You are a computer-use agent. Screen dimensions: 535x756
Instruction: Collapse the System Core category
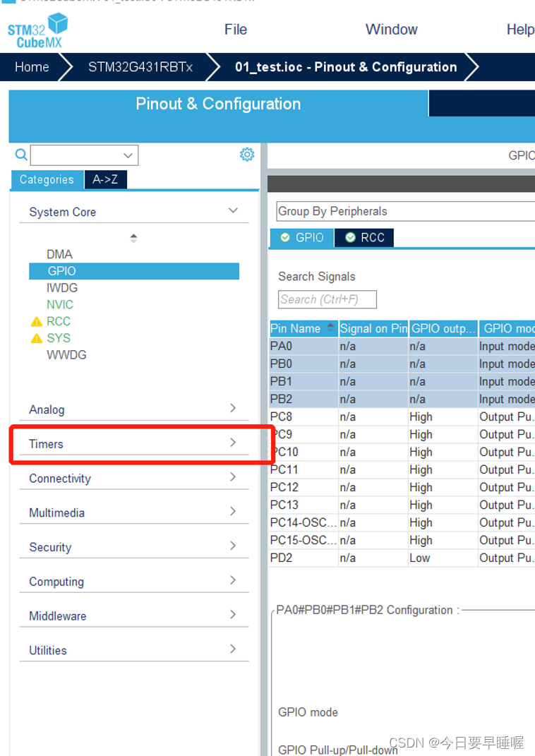pyautogui.click(x=233, y=210)
